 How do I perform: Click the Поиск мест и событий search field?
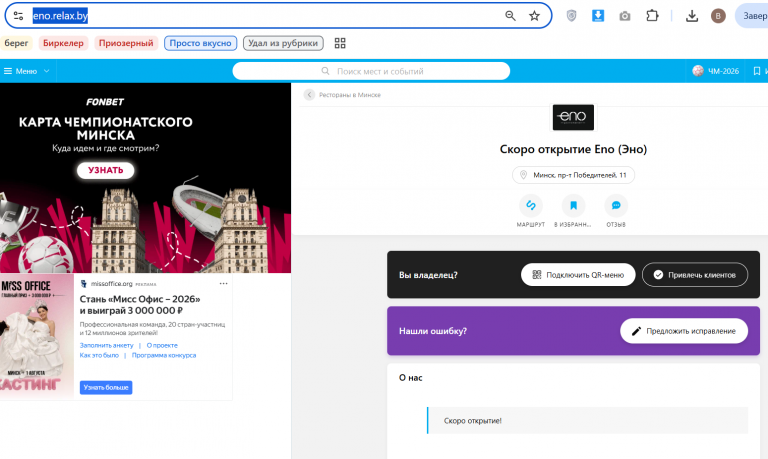pos(371,71)
